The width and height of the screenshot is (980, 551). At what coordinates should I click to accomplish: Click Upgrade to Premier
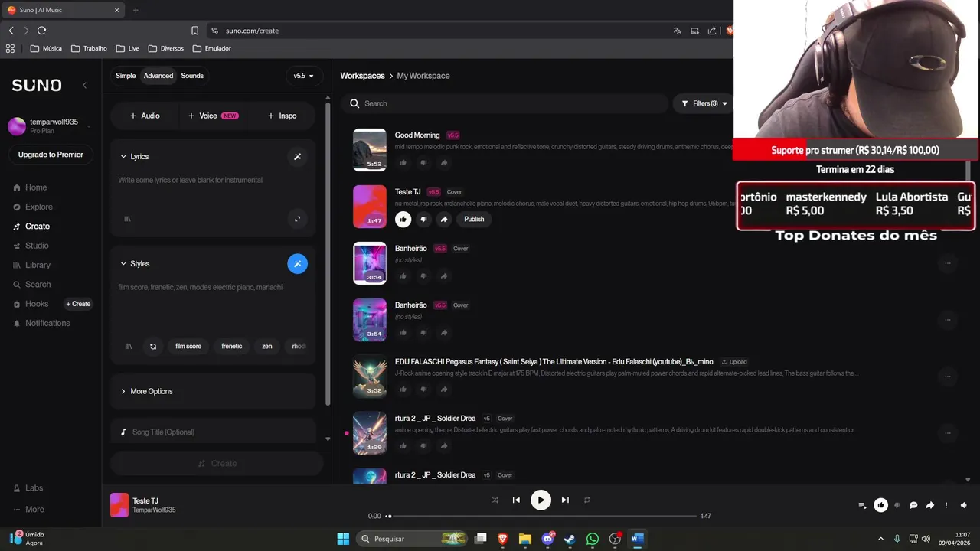pyautogui.click(x=51, y=155)
